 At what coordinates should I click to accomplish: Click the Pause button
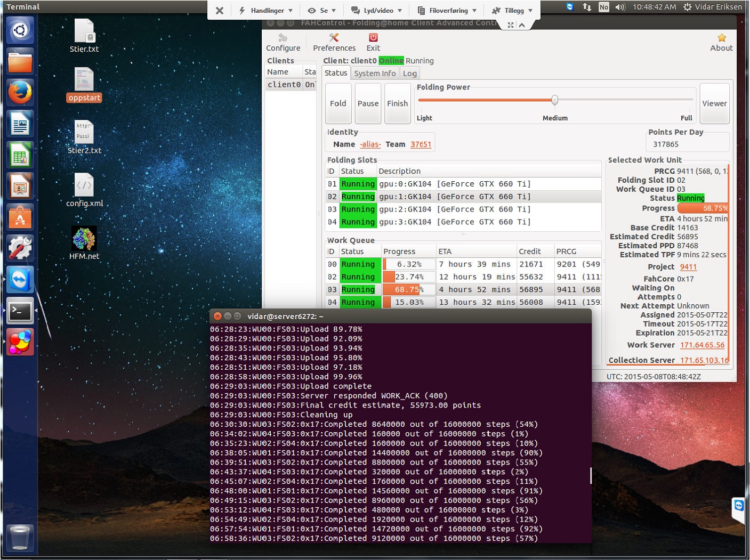[368, 103]
